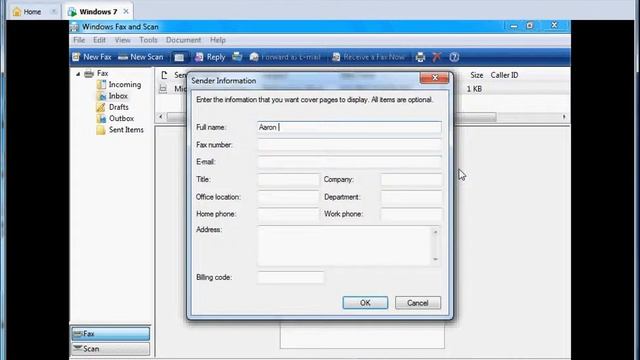This screenshot has width=640, height=360.
Task: Click in the Fax number field
Action: [x=349, y=145]
